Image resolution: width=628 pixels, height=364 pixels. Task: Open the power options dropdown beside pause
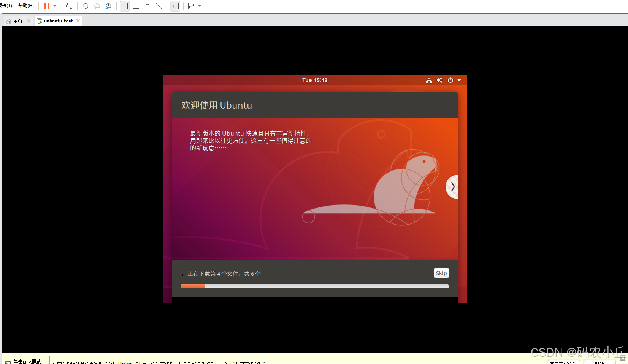[x=55, y=6]
